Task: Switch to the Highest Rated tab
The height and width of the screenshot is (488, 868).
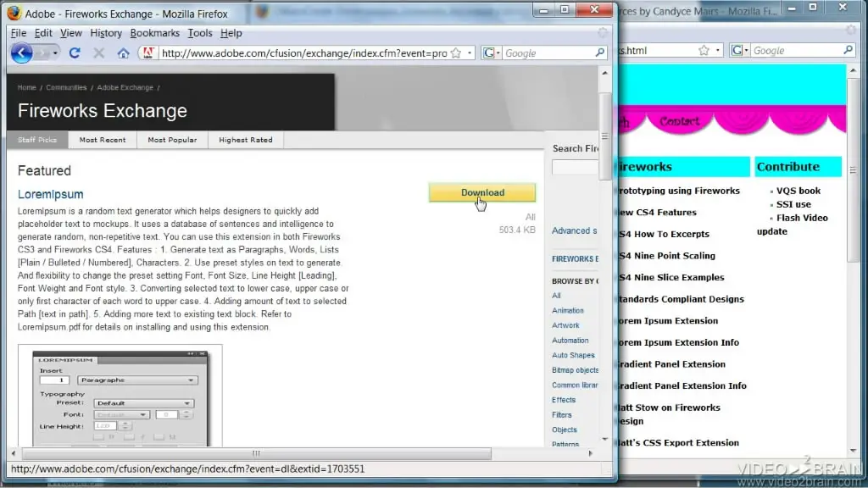Action: click(246, 140)
